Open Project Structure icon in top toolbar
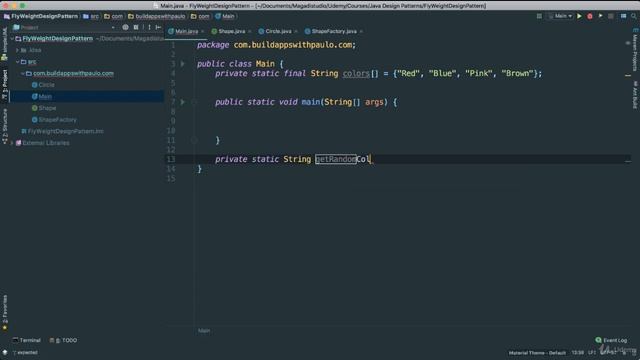This screenshot has width=640, height=360. pyautogui.click(x=623, y=16)
